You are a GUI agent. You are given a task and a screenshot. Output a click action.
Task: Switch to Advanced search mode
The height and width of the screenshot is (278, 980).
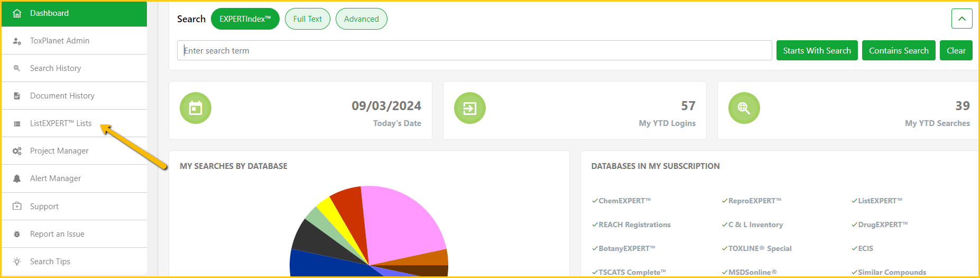pyautogui.click(x=361, y=19)
